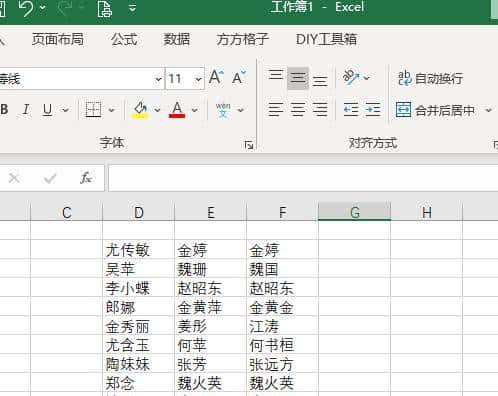Open the DIY工具箱 tab

[x=326, y=39]
